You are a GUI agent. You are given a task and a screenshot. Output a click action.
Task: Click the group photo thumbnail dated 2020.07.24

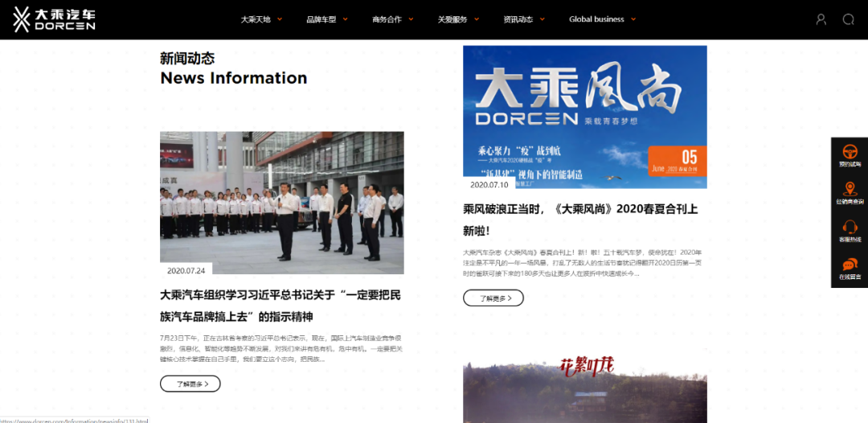pyautogui.click(x=282, y=203)
